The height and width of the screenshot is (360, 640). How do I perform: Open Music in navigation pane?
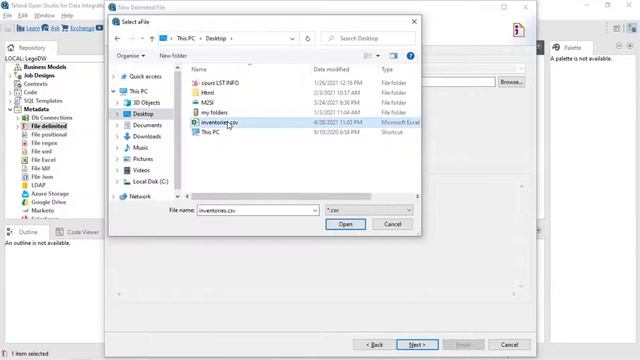(140, 147)
